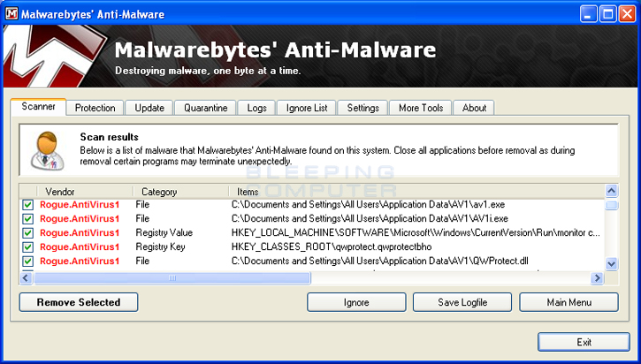Screen dimensions: 641x364
Task: Select the path ending in AV1\AV1i.exe
Action: point(370,218)
